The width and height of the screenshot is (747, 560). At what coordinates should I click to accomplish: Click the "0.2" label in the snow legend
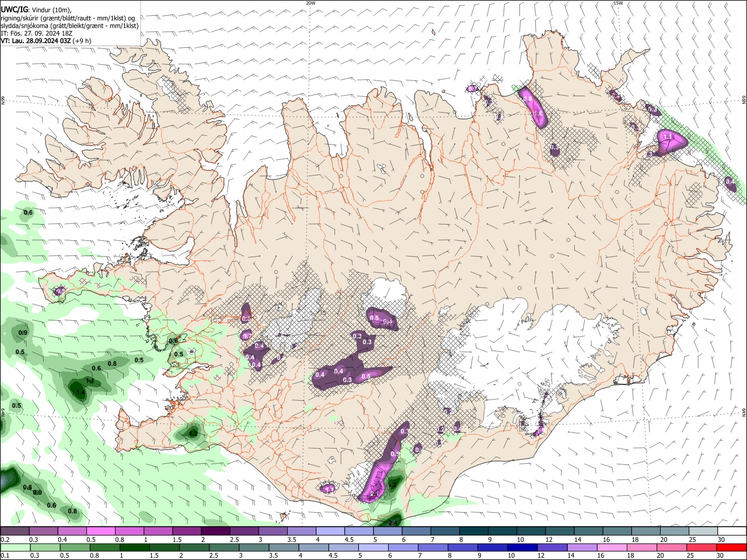[5, 540]
